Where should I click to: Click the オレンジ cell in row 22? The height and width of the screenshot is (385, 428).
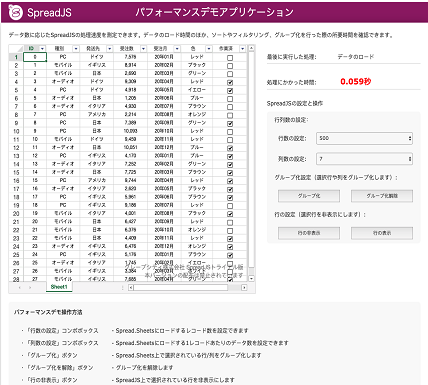point(197,230)
